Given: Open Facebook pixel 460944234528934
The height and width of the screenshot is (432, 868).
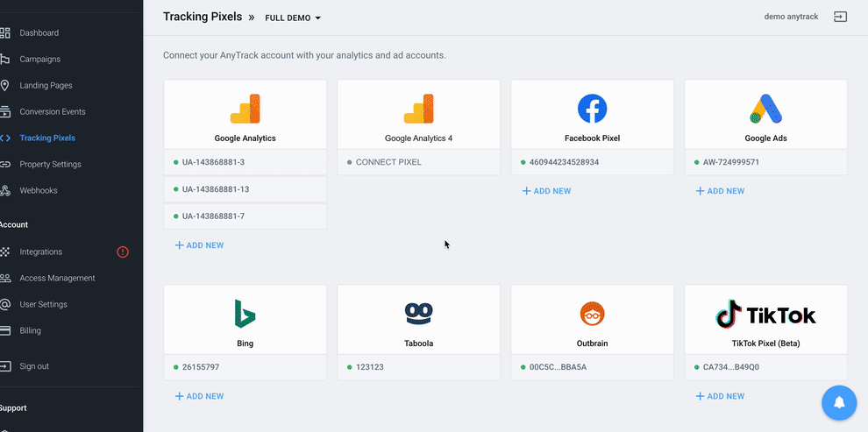Looking at the screenshot, I should click(x=593, y=163).
